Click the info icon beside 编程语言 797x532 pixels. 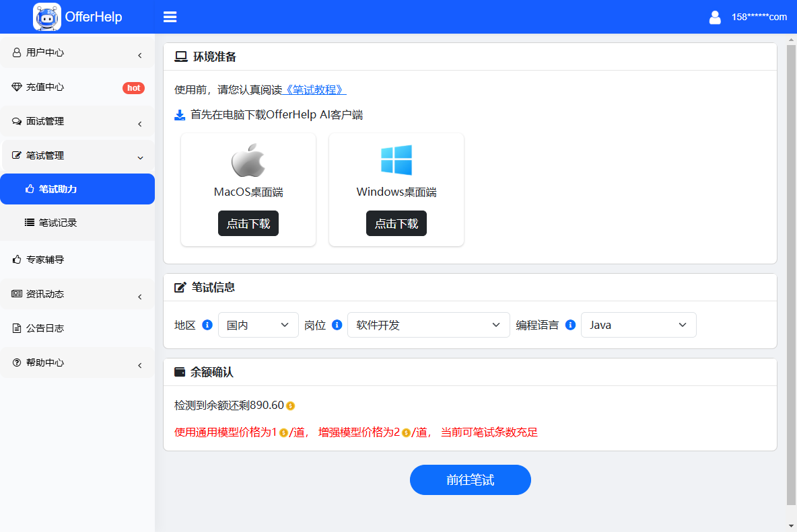pyautogui.click(x=570, y=325)
